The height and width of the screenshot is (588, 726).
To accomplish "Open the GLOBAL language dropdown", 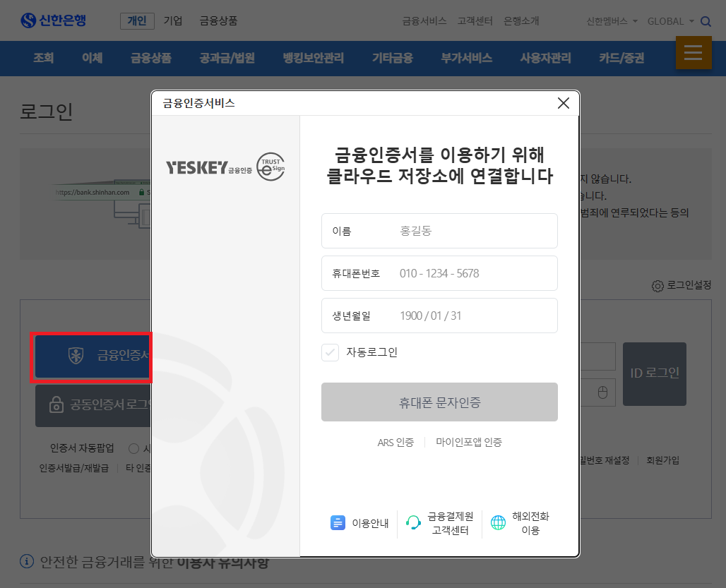I will click(669, 20).
